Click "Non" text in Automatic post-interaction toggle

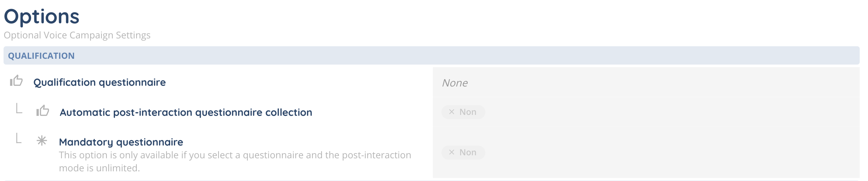(468, 112)
